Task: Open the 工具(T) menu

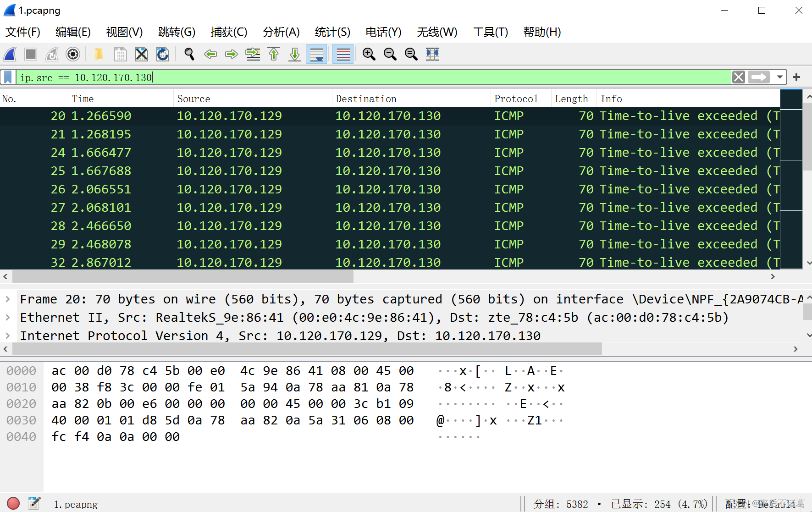Action: coord(491,32)
